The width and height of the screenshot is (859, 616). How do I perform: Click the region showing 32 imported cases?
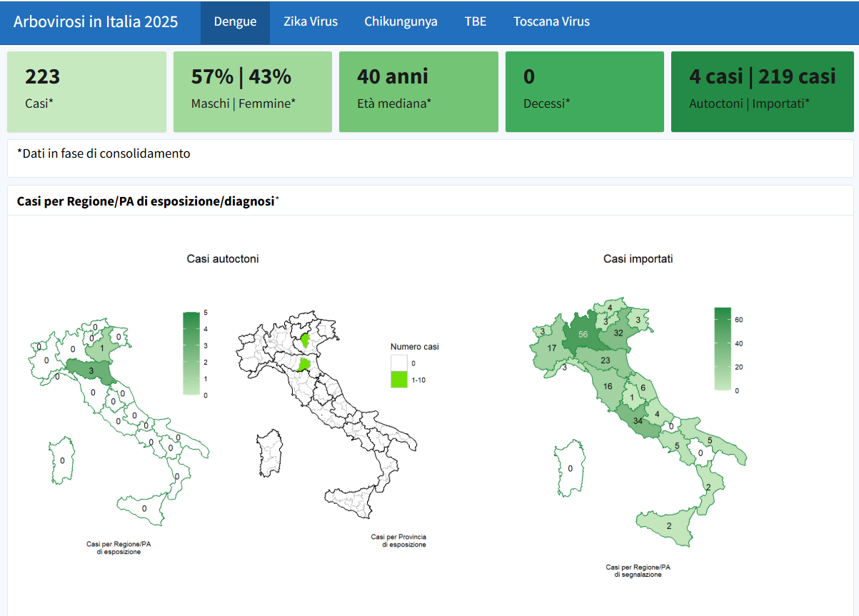tap(618, 333)
